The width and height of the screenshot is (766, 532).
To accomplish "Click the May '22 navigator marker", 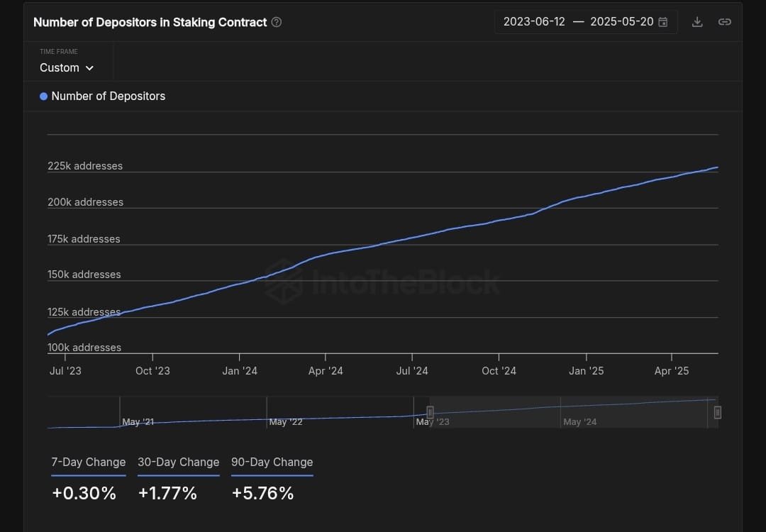I will pos(286,421).
